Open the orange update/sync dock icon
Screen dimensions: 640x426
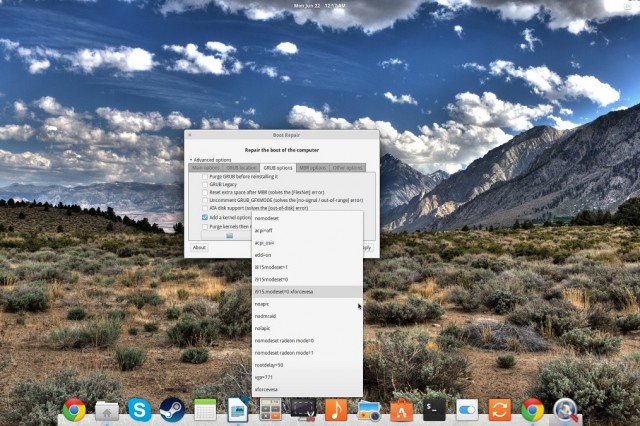point(499,409)
